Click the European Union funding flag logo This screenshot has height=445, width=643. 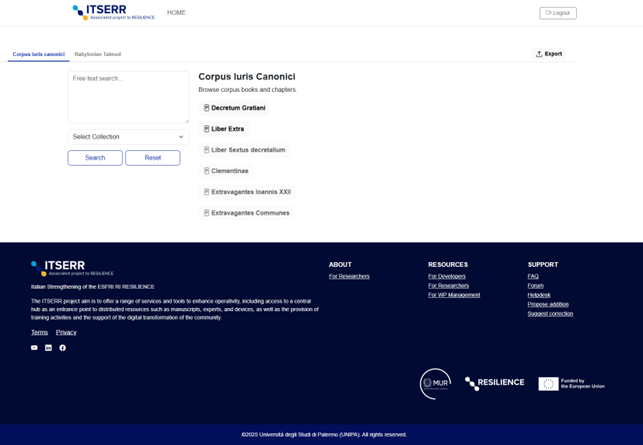tap(571, 384)
